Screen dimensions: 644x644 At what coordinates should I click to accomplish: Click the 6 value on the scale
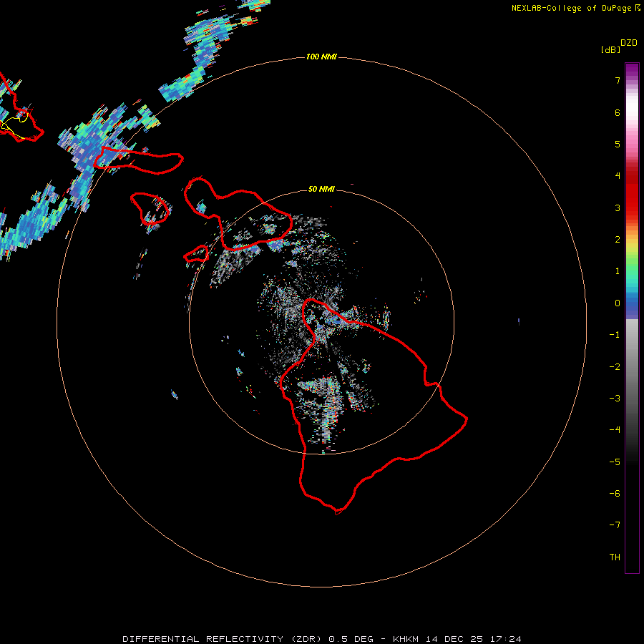pos(618,112)
